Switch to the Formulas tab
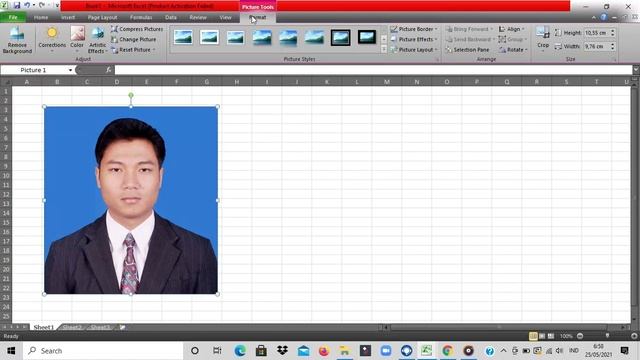640x360 pixels. pos(141,18)
